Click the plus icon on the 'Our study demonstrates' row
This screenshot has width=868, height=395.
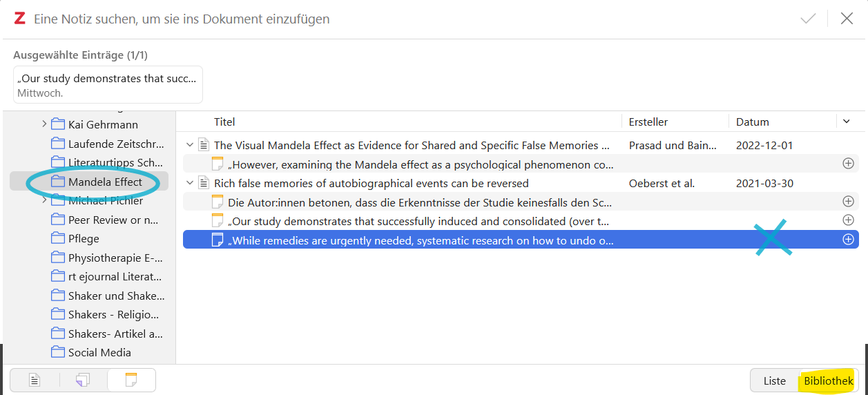tap(849, 220)
